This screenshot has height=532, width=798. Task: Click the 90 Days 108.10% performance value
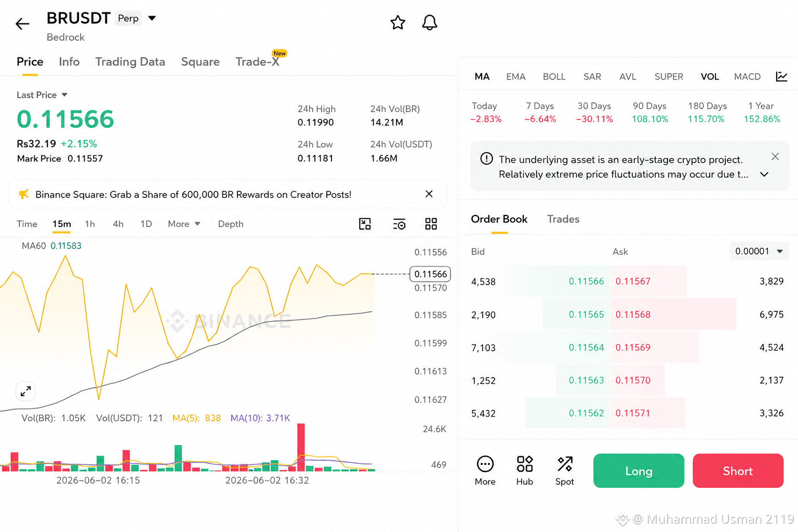tap(650, 119)
